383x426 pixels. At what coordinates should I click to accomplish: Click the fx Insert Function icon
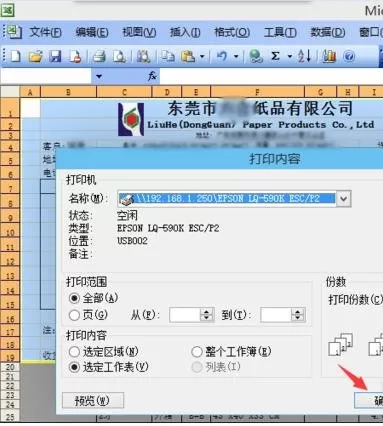[152, 76]
